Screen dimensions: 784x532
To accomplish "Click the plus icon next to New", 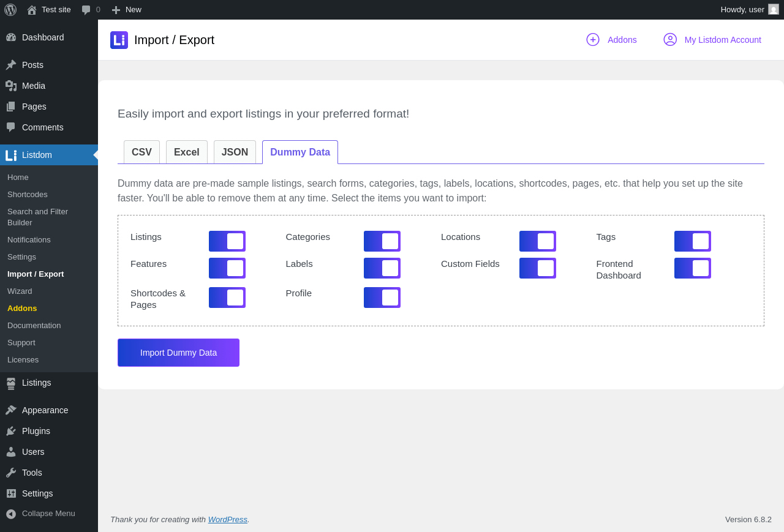I will (x=116, y=10).
